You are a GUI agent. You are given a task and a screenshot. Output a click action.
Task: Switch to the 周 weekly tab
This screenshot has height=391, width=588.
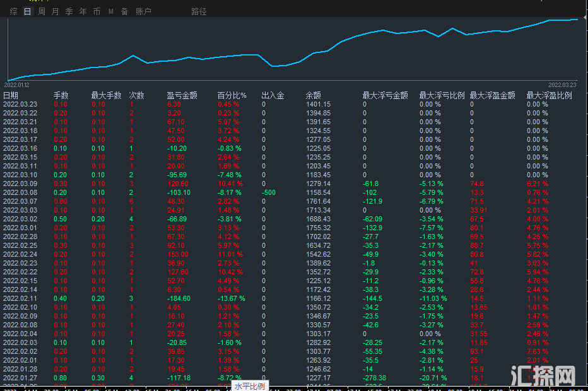pos(42,11)
